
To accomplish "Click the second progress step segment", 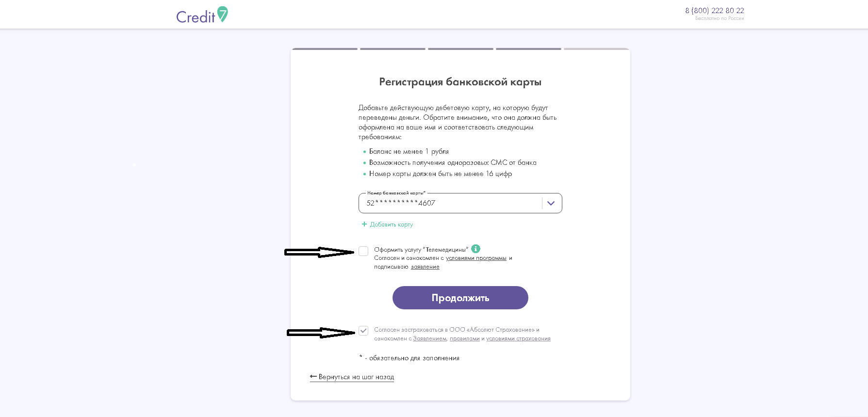I will 393,49.
